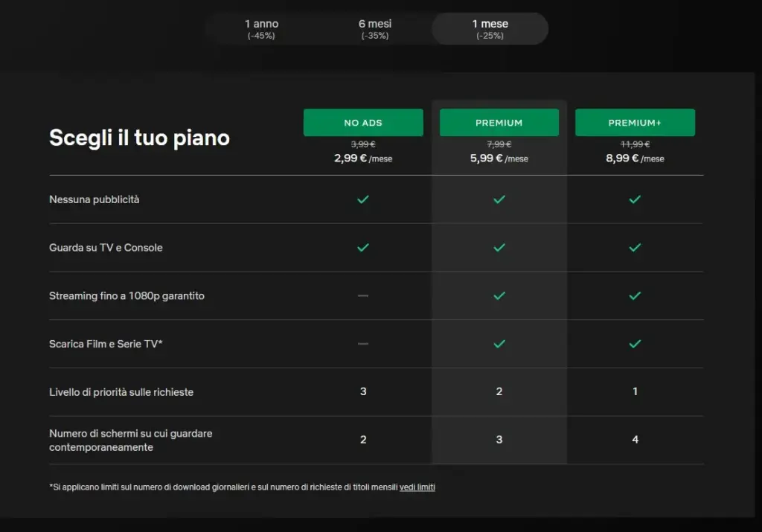The image size is (762, 532).
Task: Choose the 1 mese billing tab
Action: (490, 29)
